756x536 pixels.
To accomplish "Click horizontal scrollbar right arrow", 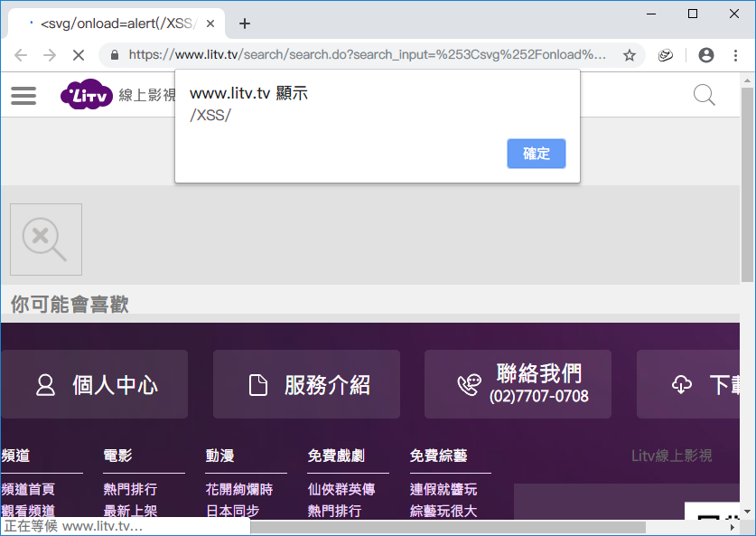I will coord(733,527).
